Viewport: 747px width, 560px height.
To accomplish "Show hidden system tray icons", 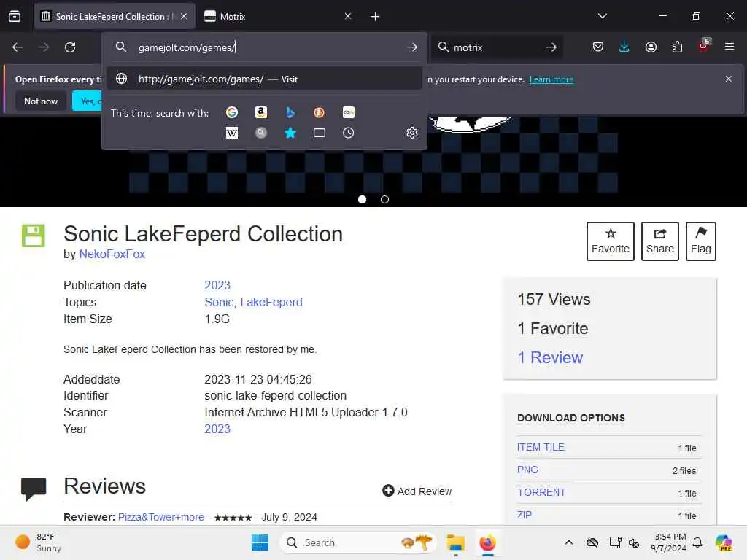I will coord(569,542).
